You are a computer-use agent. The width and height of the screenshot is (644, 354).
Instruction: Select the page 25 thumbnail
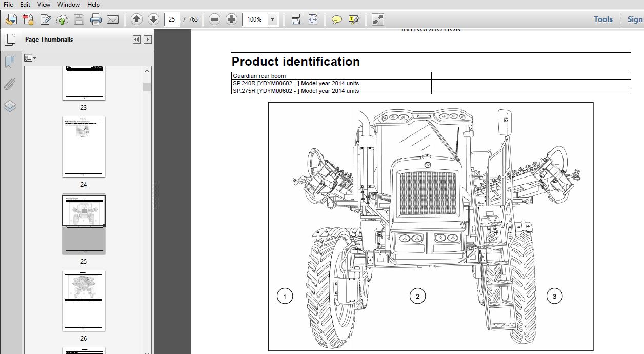tap(84, 224)
